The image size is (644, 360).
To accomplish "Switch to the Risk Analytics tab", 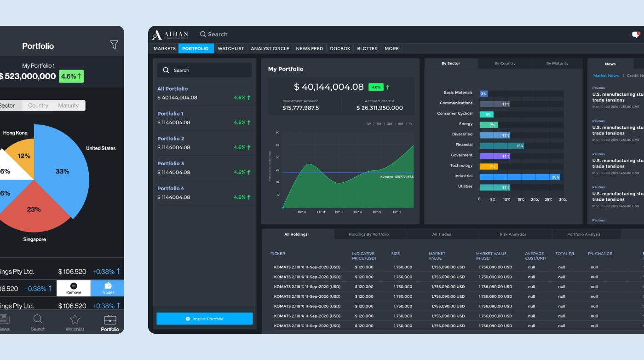I will click(512, 234).
